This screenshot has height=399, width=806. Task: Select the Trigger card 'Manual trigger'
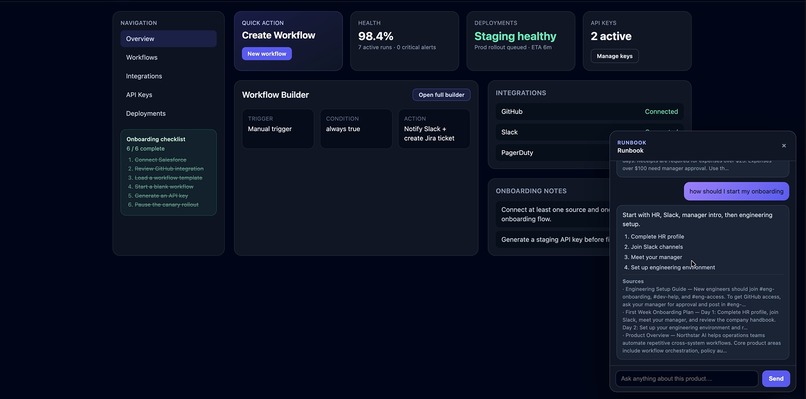point(278,129)
